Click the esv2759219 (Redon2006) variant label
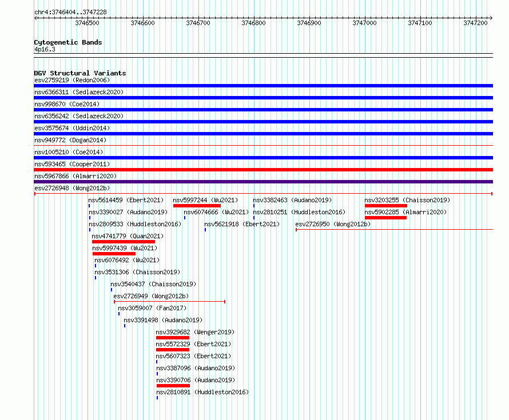 72,80
